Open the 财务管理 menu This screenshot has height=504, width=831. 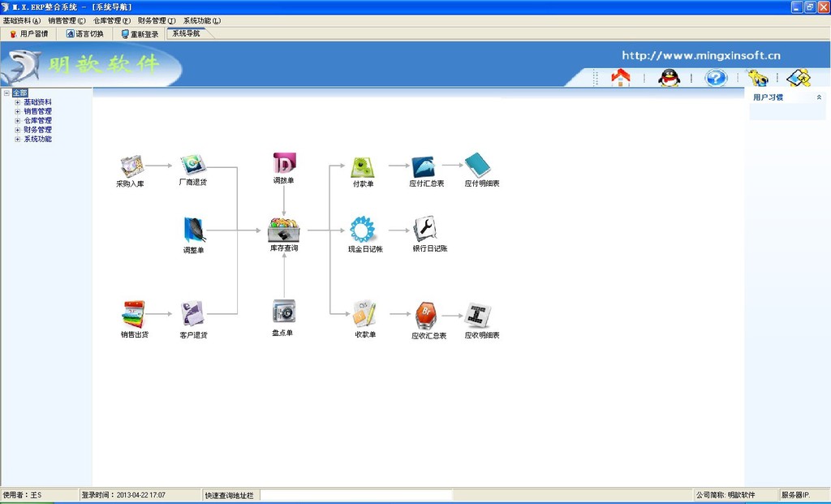(156, 20)
